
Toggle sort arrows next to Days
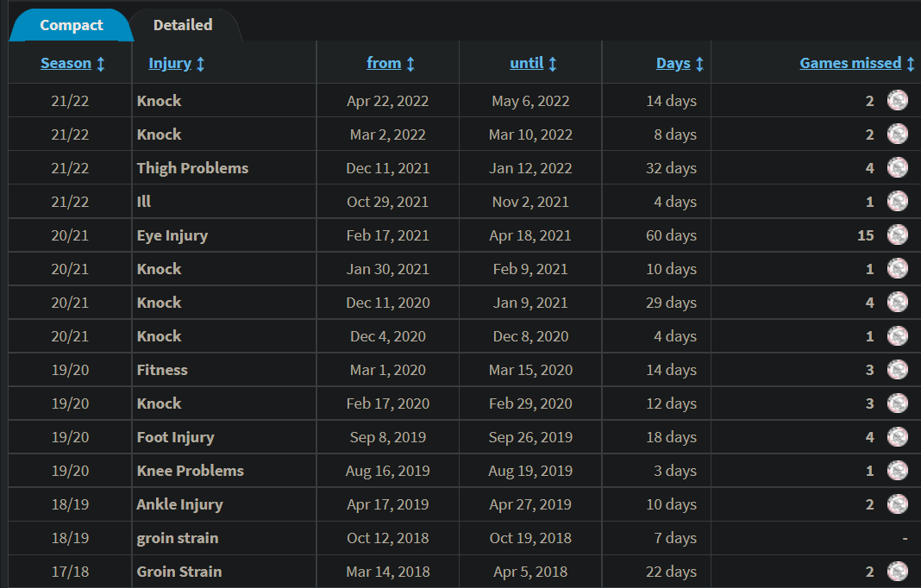tap(699, 64)
